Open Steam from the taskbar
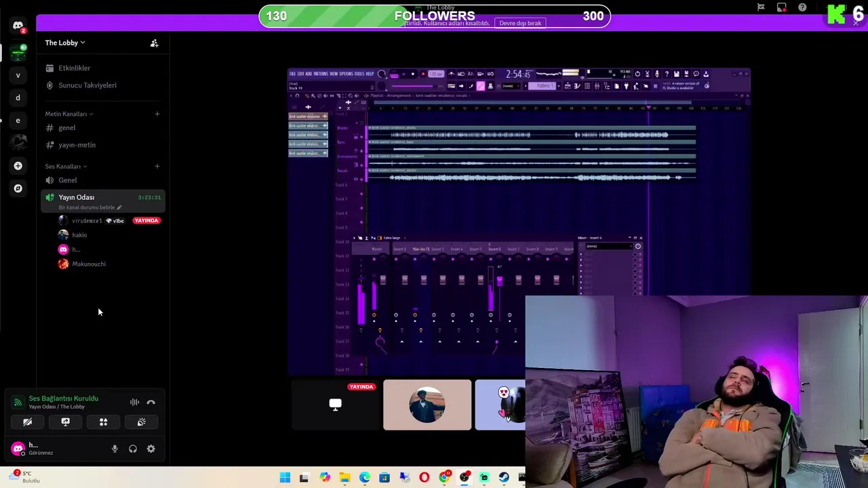This screenshot has height=488, width=868. pyautogui.click(x=504, y=478)
